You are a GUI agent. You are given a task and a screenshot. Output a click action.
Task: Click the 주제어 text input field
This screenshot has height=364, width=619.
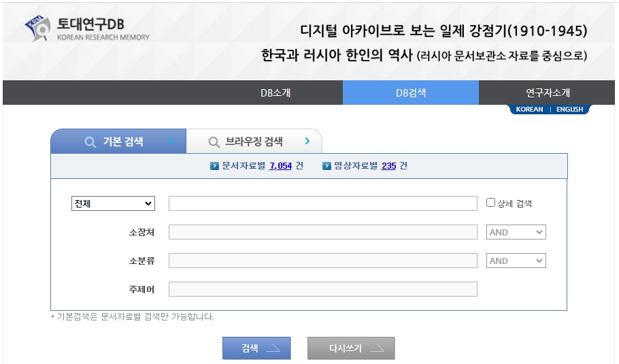point(322,289)
